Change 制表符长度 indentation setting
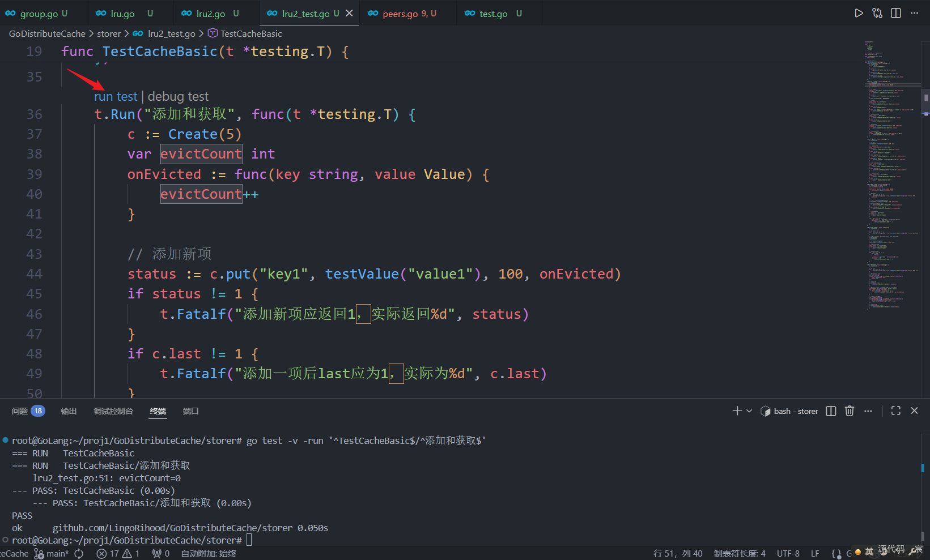The image size is (930, 560). pyautogui.click(x=740, y=553)
